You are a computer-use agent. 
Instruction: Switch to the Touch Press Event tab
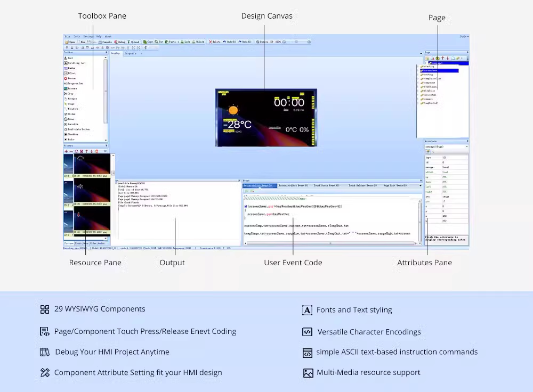[x=326, y=185]
